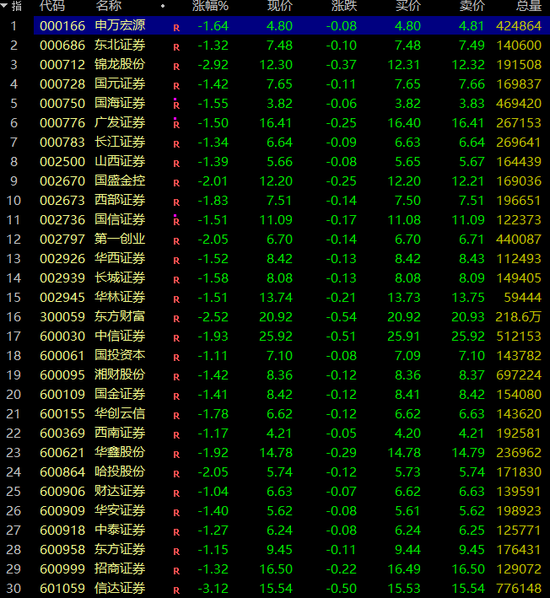Click the R margin icon for 申万宏源
The image size is (550, 598).
[176, 27]
